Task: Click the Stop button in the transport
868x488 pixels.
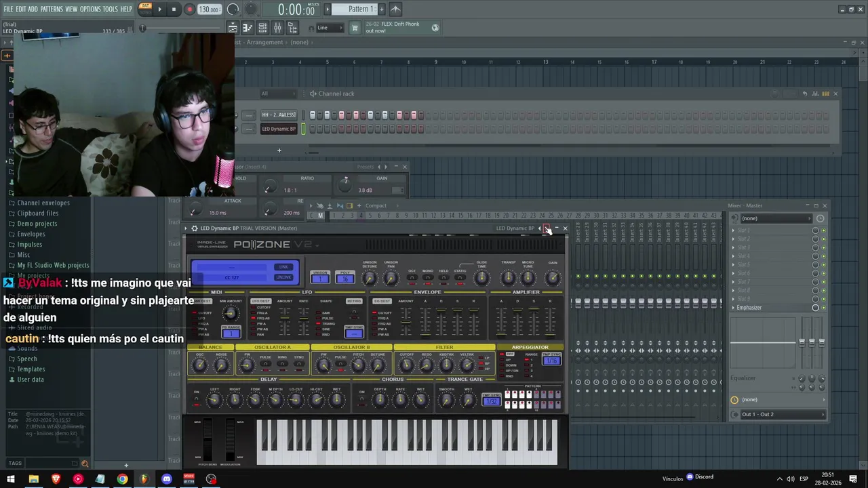Action: click(x=174, y=9)
